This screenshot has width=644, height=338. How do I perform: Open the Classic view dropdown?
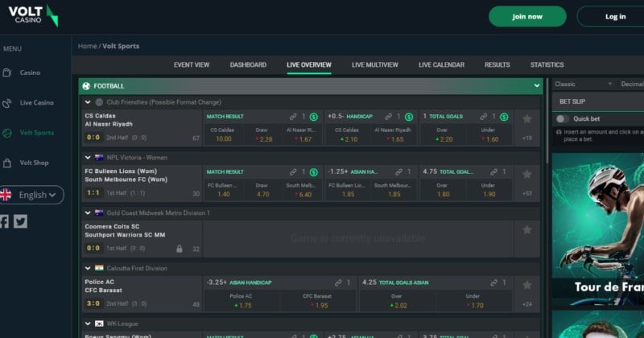(x=583, y=84)
